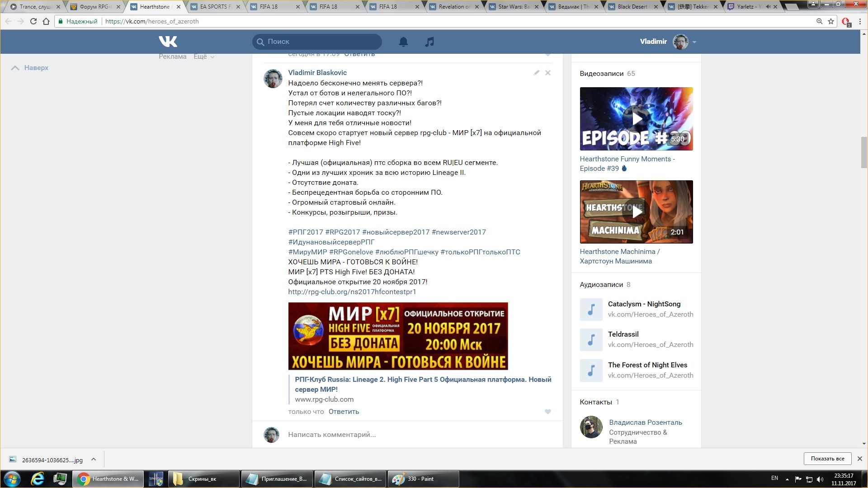Bookmark page with the star icon
The image size is (868, 488).
click(831, 21)
